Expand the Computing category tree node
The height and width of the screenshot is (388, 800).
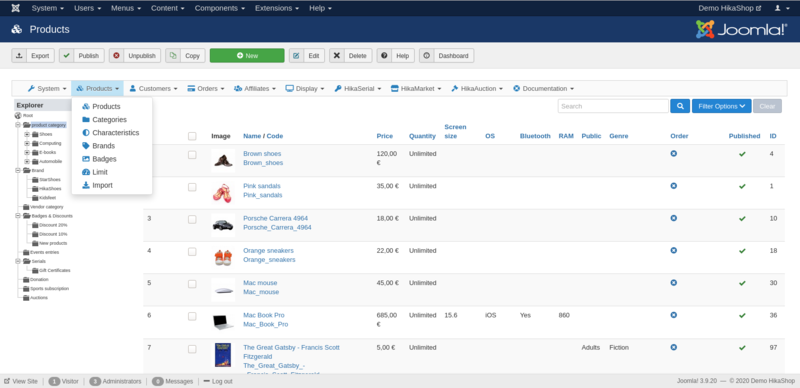[27, 143]
